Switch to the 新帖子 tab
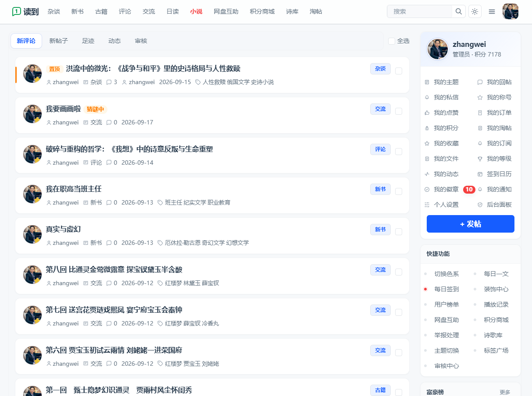 58,41
